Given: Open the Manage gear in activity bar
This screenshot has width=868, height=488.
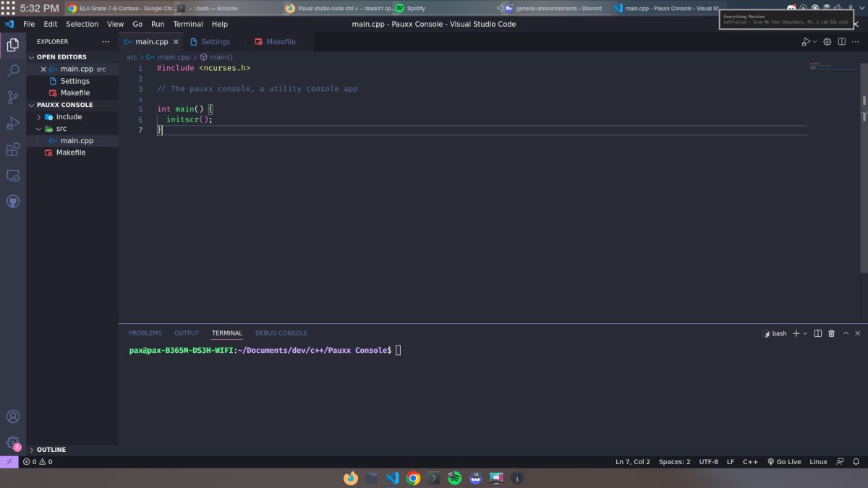Looking at the screenshot, I should tap(13, 442).
